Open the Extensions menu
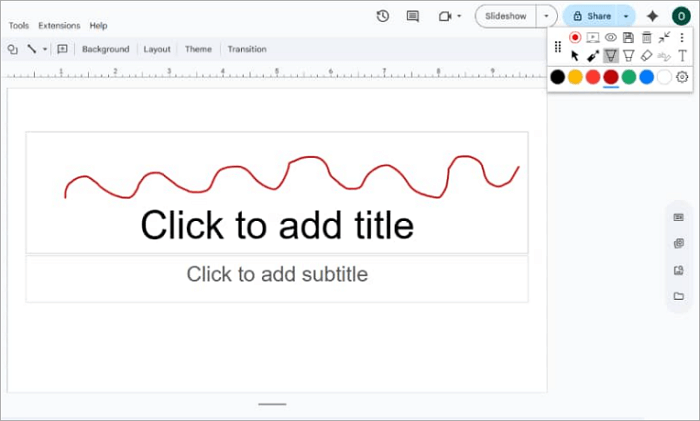Viewport: 700px width, 421px height. point(59,25)
